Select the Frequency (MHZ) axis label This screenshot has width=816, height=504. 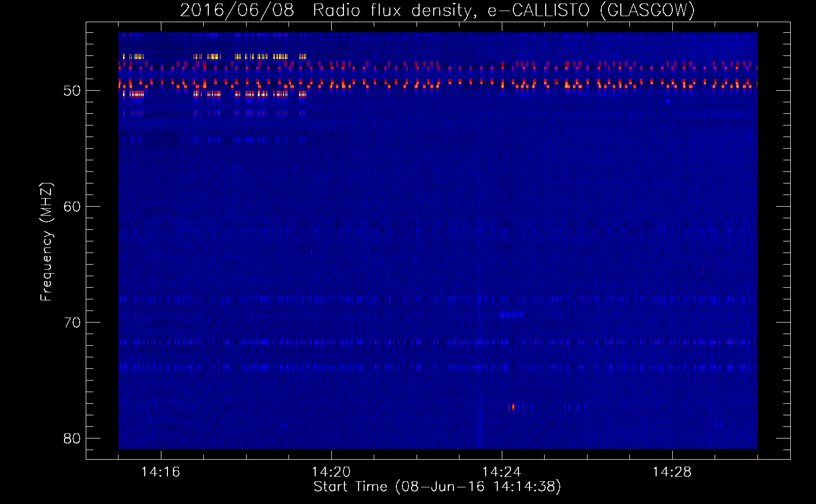tap(46, 241)
